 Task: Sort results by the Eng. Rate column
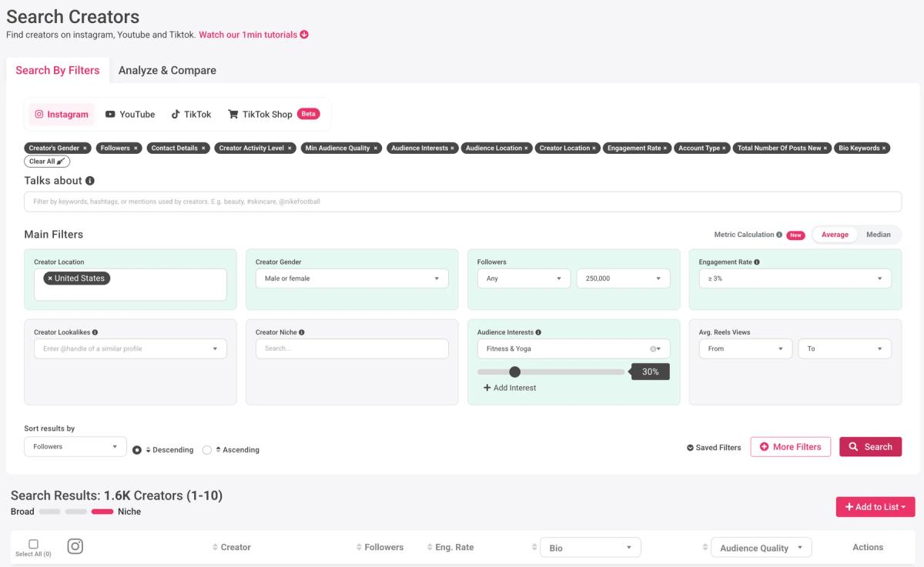click(429, 548)
